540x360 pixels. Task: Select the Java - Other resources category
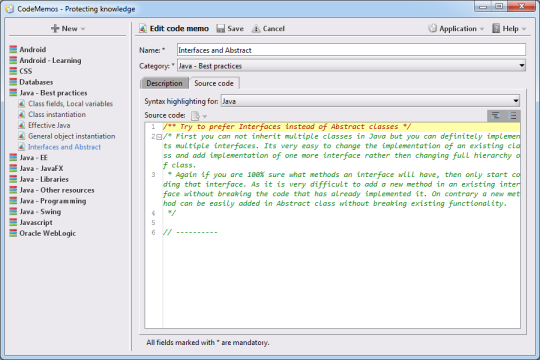[57, 190]
